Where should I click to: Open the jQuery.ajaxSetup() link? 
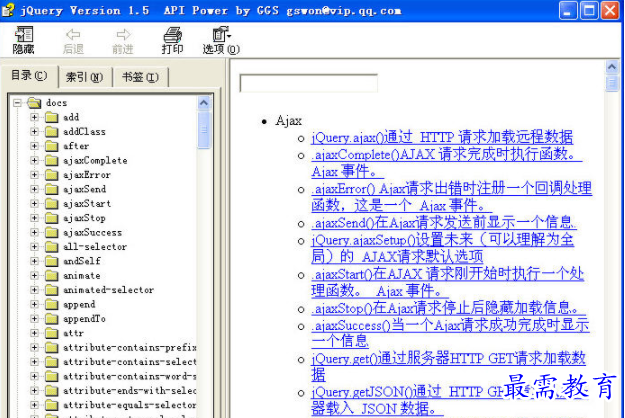point(442,248)
